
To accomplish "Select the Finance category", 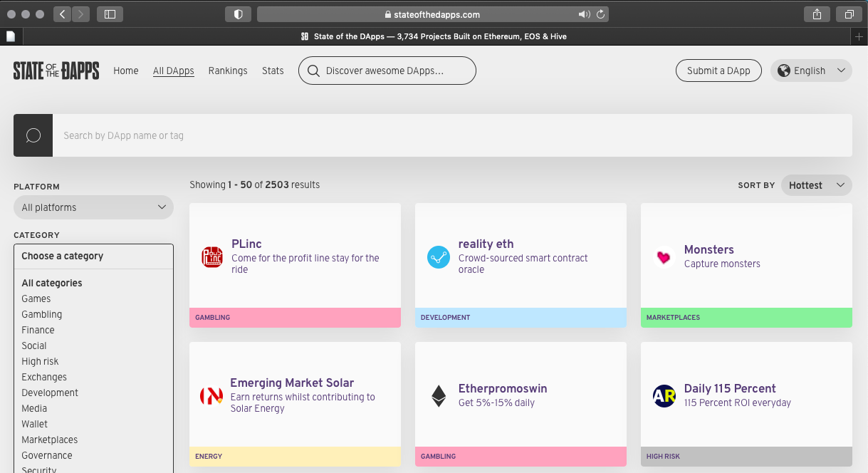I will click(x=38, y=330).
